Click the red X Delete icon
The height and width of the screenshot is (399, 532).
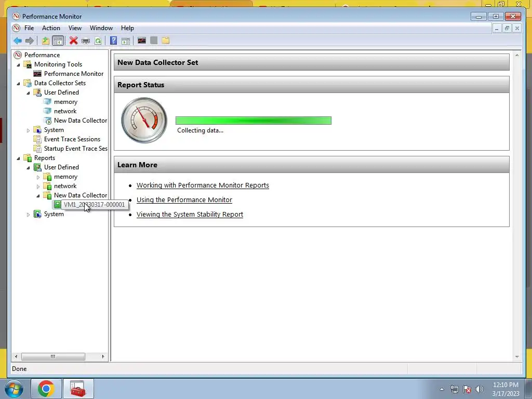pyautogui.click(x=73, y=41)
